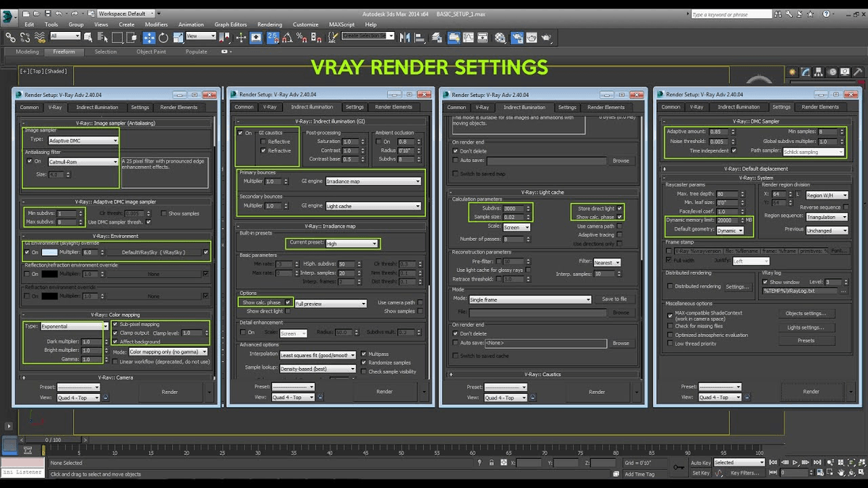Screen dimensions: 868x488
Task: Switch to Render Elements tab in first dialog
Action: click(179, 107)
